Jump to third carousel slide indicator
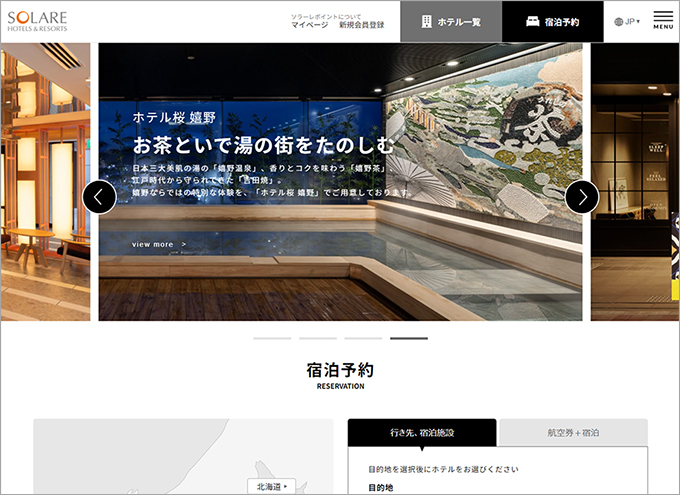 pyautogui.click(x=363, y=338)
